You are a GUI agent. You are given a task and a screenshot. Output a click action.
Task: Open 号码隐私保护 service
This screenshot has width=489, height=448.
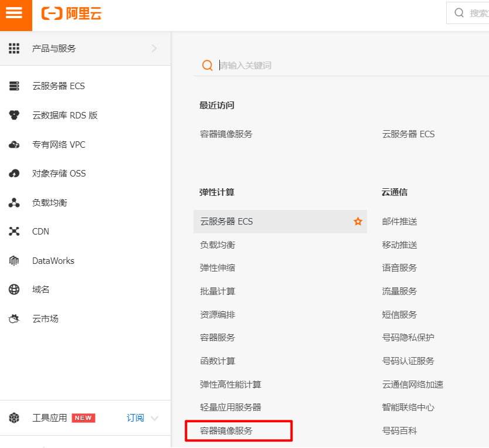[408, 337]
